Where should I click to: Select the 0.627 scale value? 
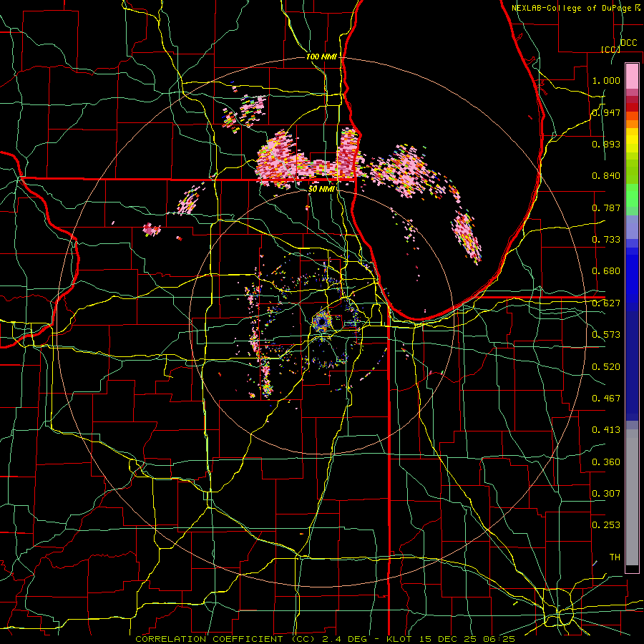click(x=606, y=303)
